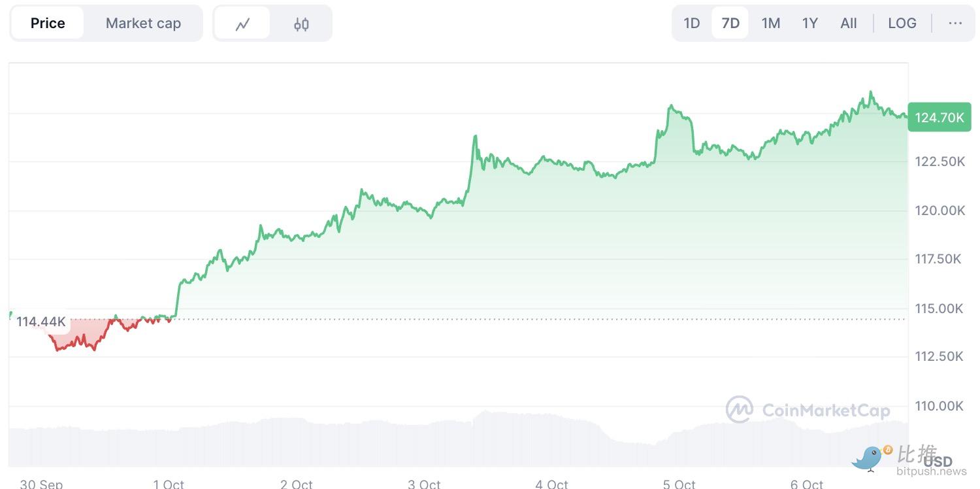This screenshot has width=980, height=489.
Task: Click the 1 Oct date marker
Action: point(169,484)
